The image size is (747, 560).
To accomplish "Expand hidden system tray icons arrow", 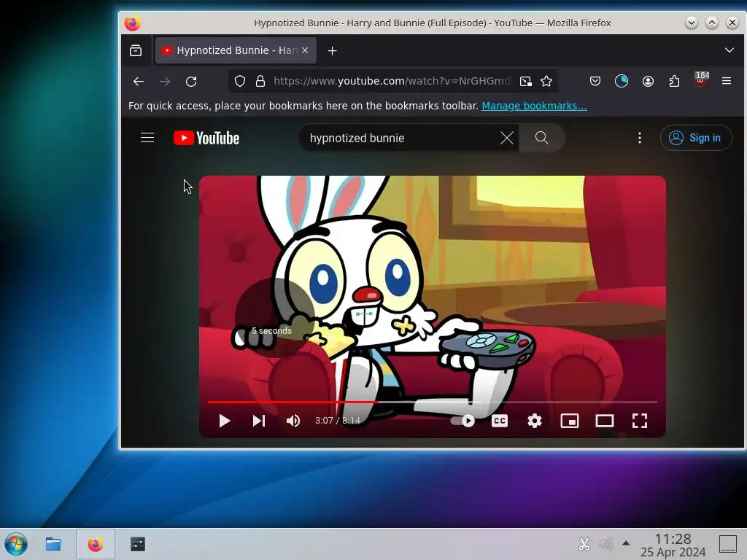I will coord(626,543).
